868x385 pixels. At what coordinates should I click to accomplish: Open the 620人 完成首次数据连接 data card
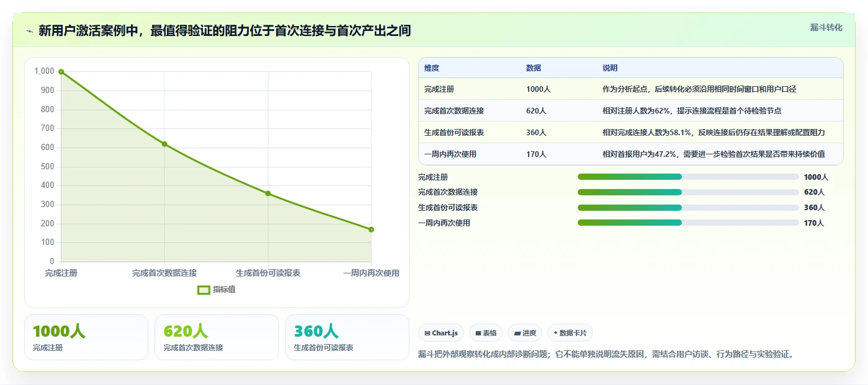(217, 337)
